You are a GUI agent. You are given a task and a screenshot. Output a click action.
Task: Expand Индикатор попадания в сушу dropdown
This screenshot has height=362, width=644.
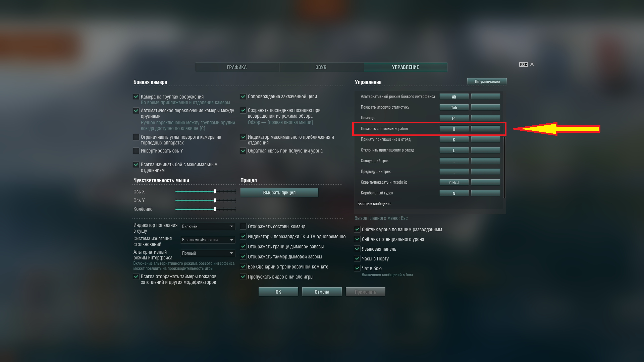click(208, 227)
